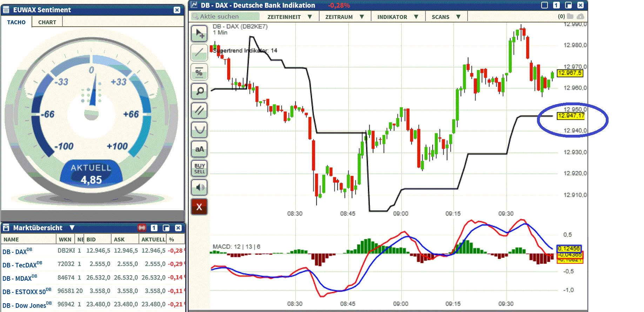Click the list icon in EUWAX Sentiment title bar
Screen dimensions: 644x312
point(6,10)
